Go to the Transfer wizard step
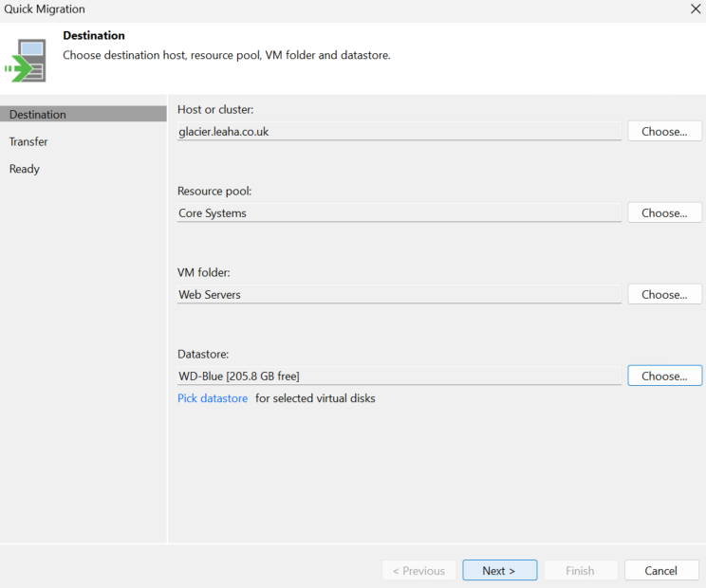The width and height of the screenshot is (706, 588). pos(28,141)
